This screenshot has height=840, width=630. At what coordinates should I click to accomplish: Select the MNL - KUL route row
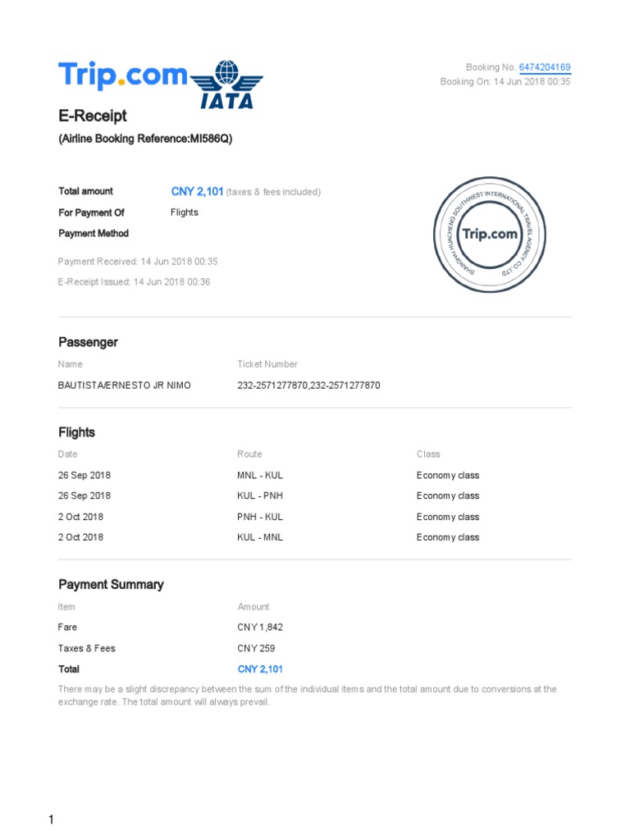point(260,475)
